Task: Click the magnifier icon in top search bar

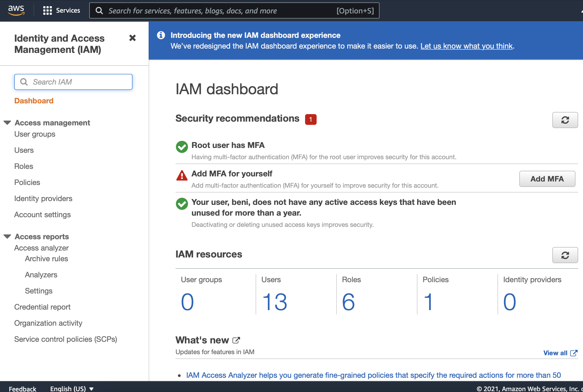Action: tap(99, 10)
